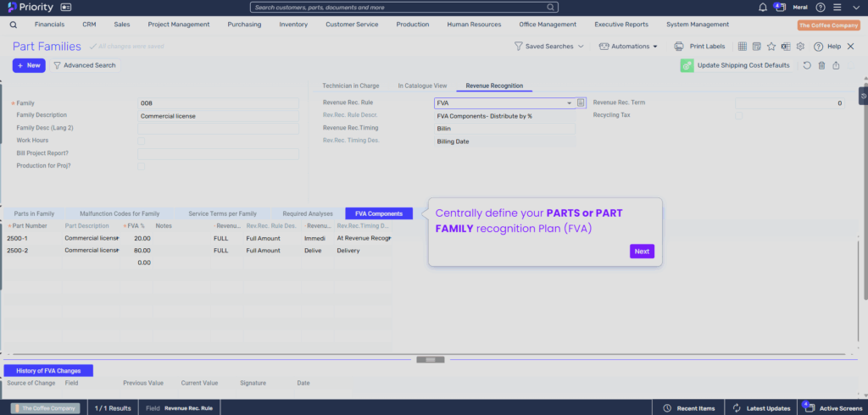The image size is (868, 415).
Task: Delete record using trash icon
Action: pos(821,65)
